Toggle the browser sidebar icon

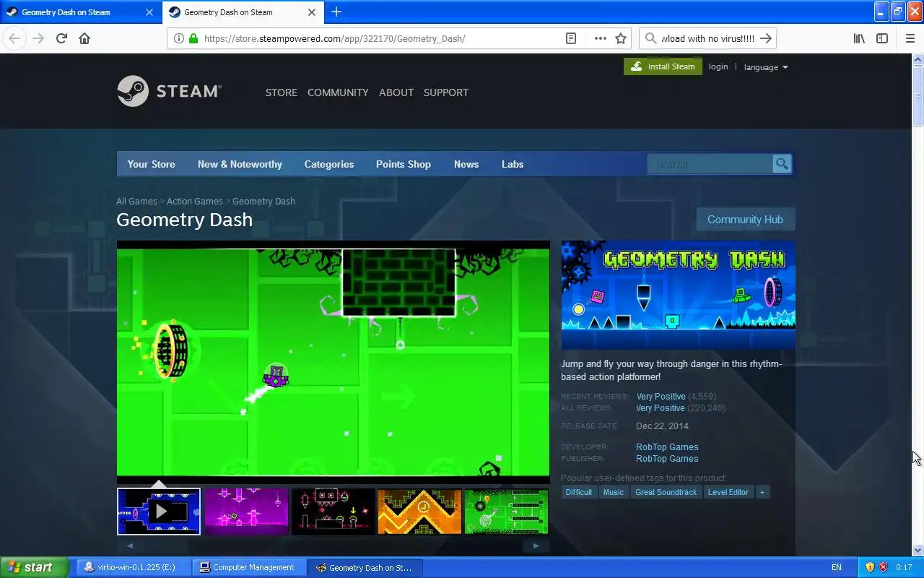(882, 38)
